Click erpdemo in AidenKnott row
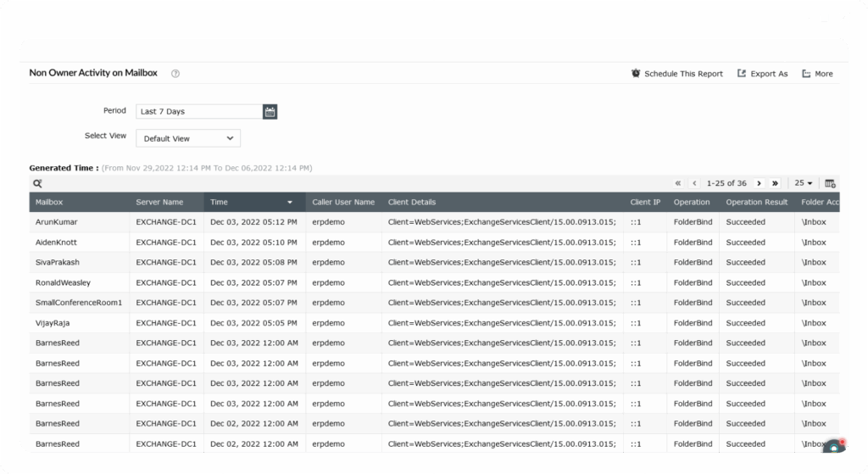868x474 pixels. pyautogui.click(x=328, y=243)
